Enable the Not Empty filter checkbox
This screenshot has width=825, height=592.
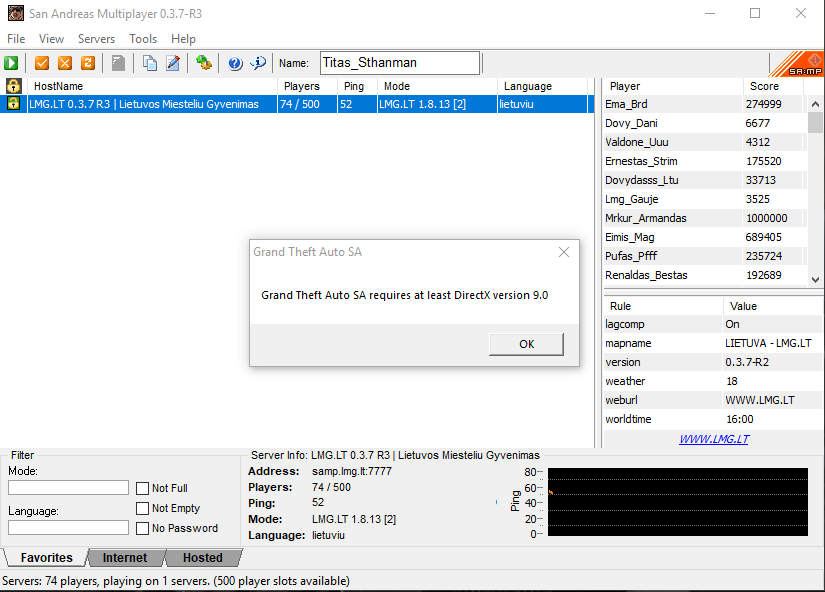tap(143, 508)
